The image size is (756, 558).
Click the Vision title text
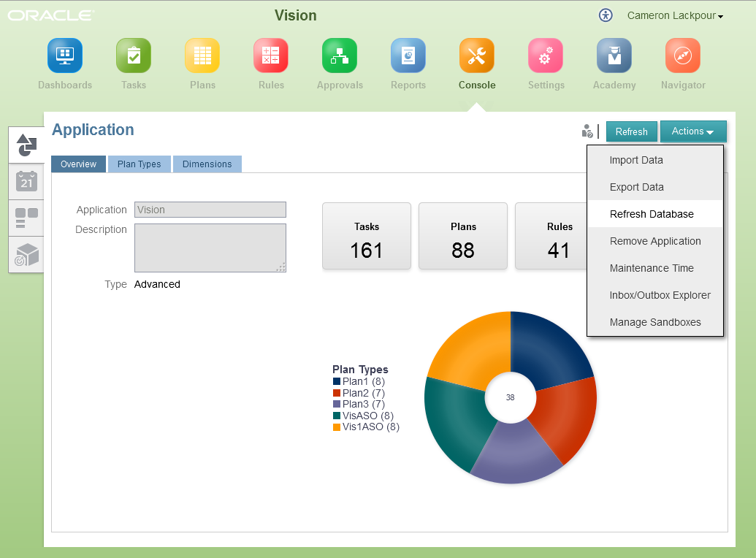[x=296, y=15]
